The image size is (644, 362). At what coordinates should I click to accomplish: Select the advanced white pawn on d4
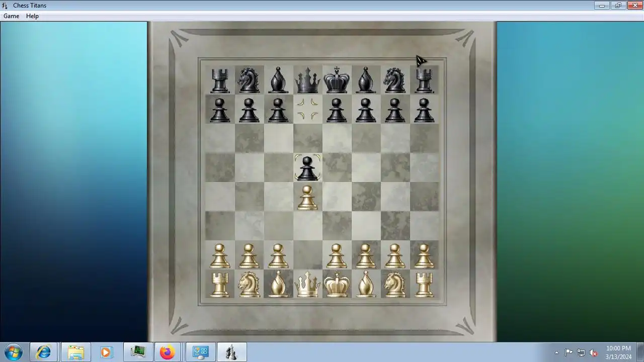point(307,198)
